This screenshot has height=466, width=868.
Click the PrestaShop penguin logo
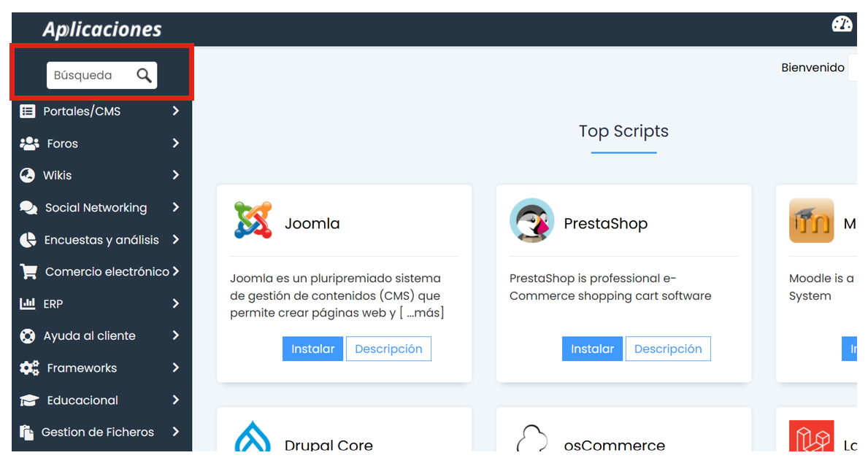pyautogui.click(x=532, y=220)
